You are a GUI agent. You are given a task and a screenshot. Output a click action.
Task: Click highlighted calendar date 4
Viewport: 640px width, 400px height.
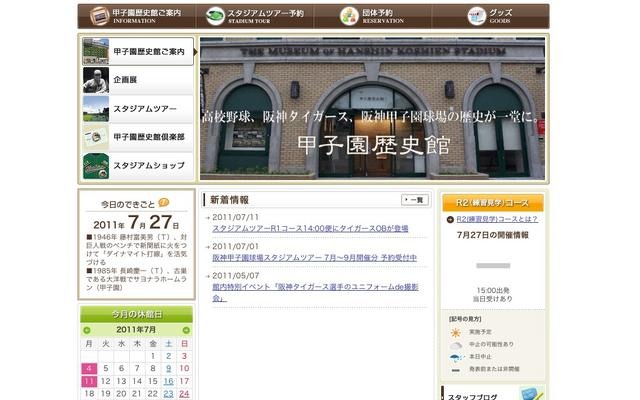tap(89, 369)
